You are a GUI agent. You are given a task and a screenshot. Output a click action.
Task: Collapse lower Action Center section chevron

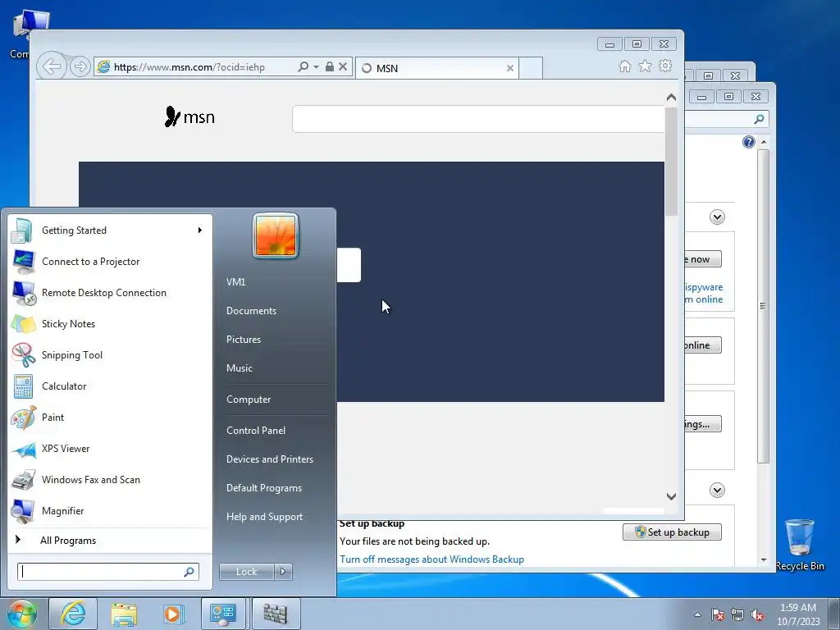point(717,491)
